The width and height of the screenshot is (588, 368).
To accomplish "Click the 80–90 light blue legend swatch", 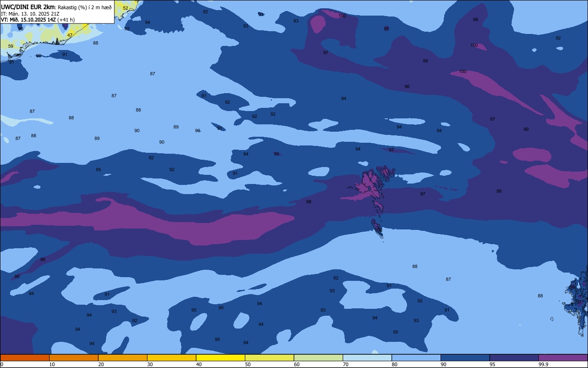I will [x=416, y=357].
